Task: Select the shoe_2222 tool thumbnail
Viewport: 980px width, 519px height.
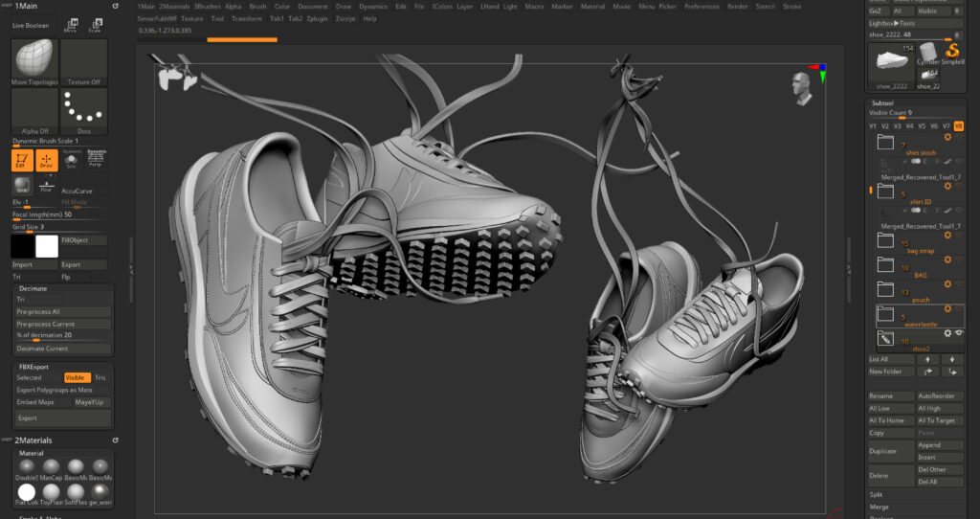Action: [892, 65]
